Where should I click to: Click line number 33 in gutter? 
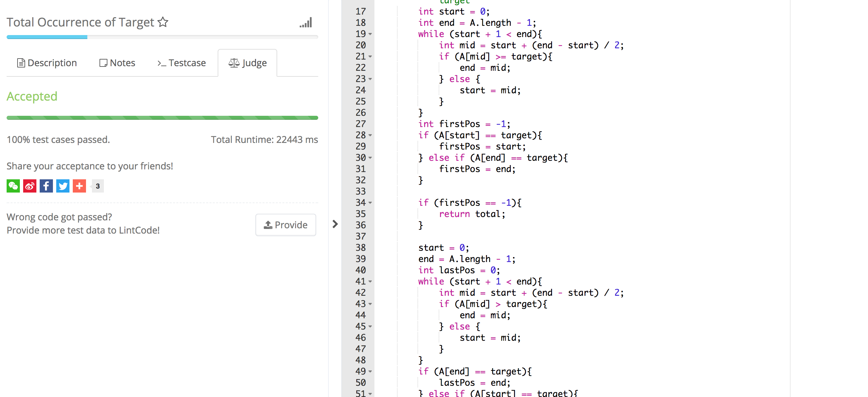point(360,192)
